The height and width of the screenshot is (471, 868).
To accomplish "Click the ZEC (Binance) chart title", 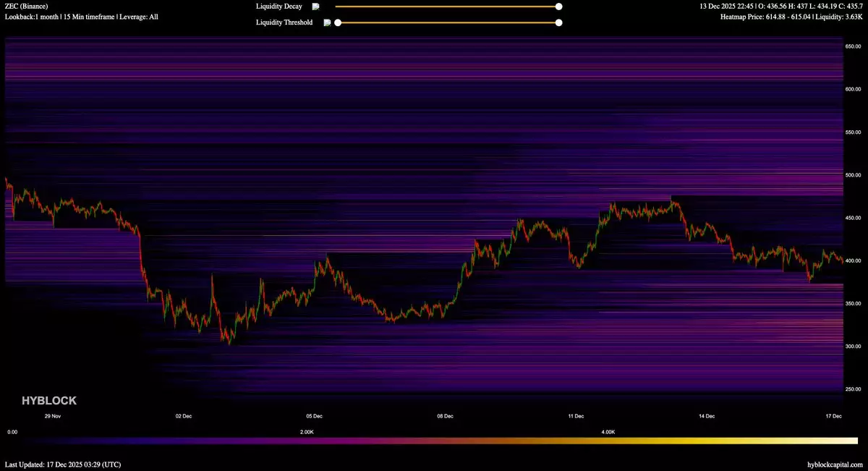I will click(27, 6).
